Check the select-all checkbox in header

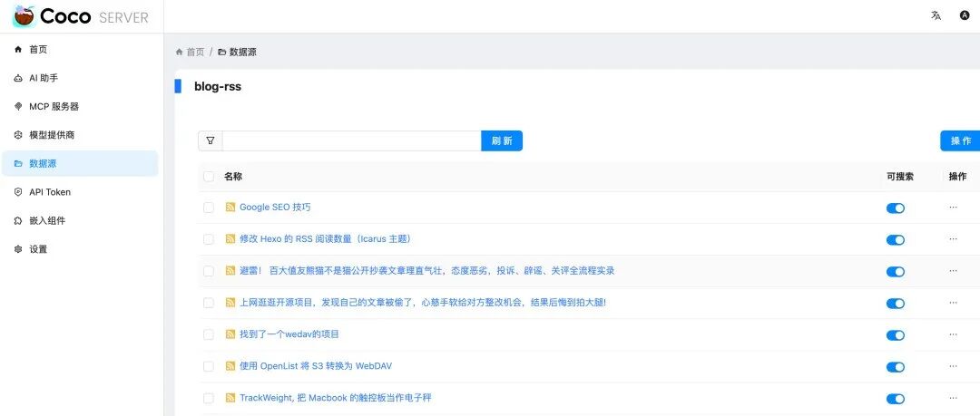[x=209, y=177]
